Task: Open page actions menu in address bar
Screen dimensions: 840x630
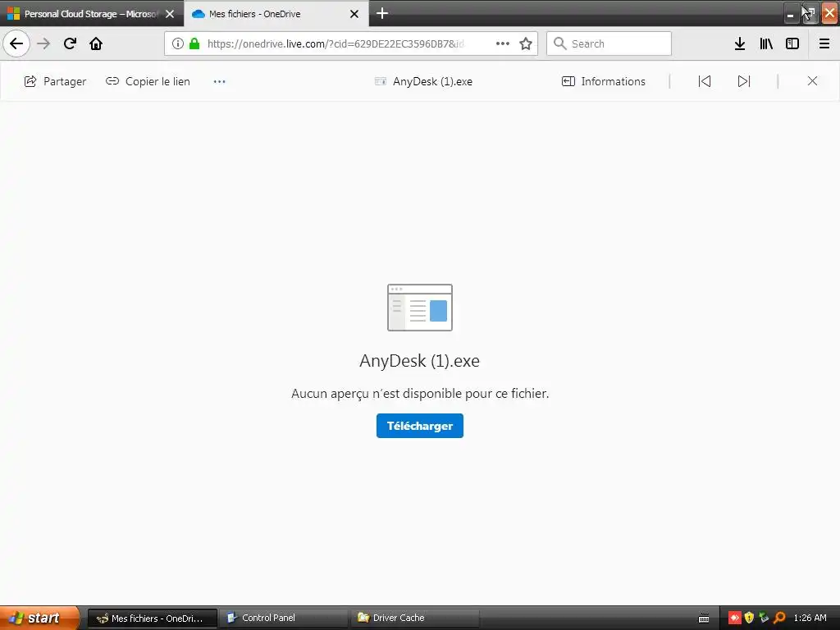Action: (503, 43)
